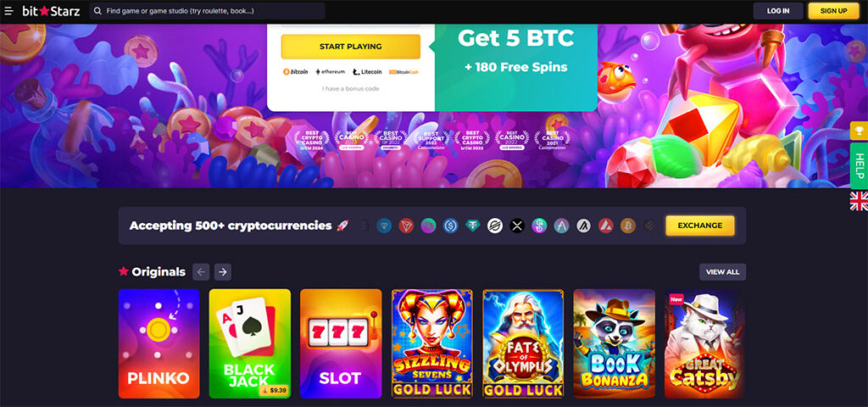Click the bitStarz logo
The height and width of the screenshot is (407, 868).
click(x=51, y=11)
